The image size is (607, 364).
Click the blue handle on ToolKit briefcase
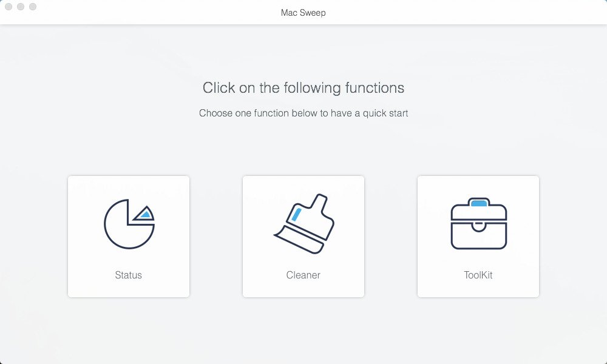(x=479, y=203)
